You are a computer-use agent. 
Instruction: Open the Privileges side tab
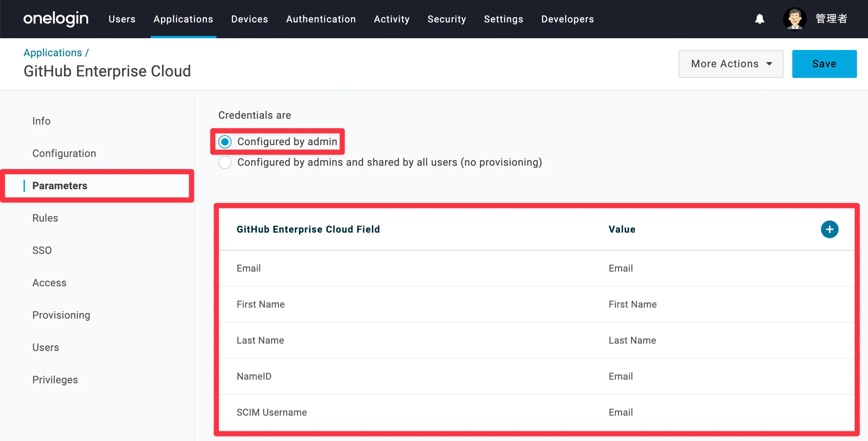point(55,380)
